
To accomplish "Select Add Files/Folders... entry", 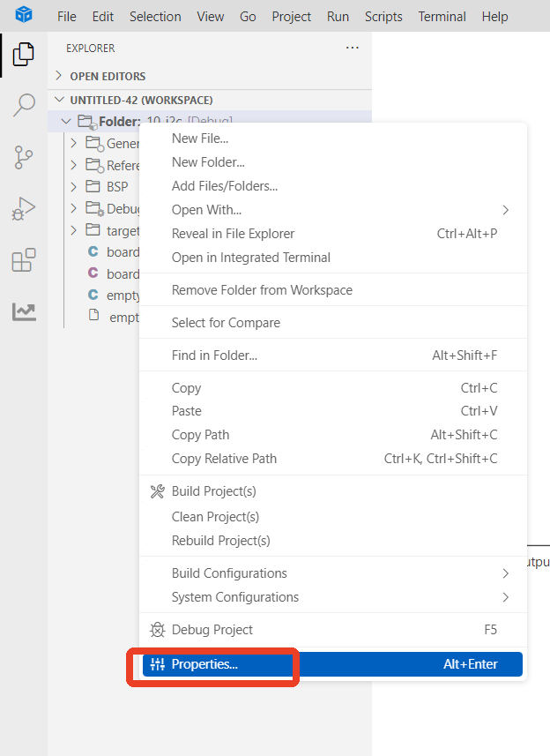I will tap(333, 186).
